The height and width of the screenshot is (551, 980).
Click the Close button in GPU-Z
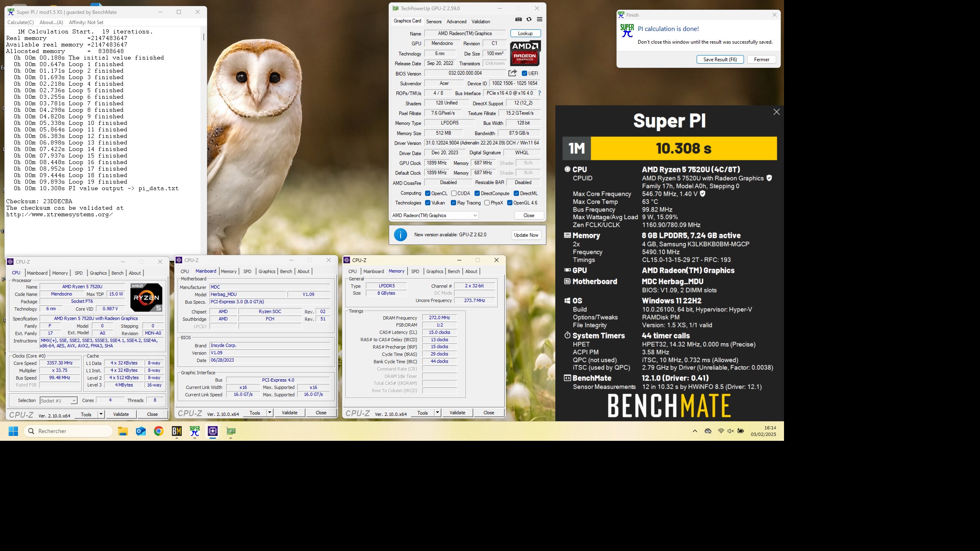(529, 216)
